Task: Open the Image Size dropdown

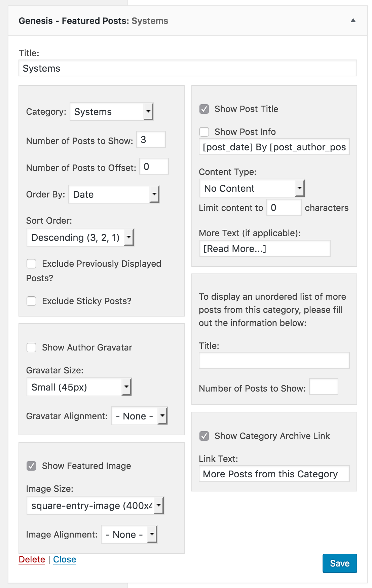Action: point(95,506)
